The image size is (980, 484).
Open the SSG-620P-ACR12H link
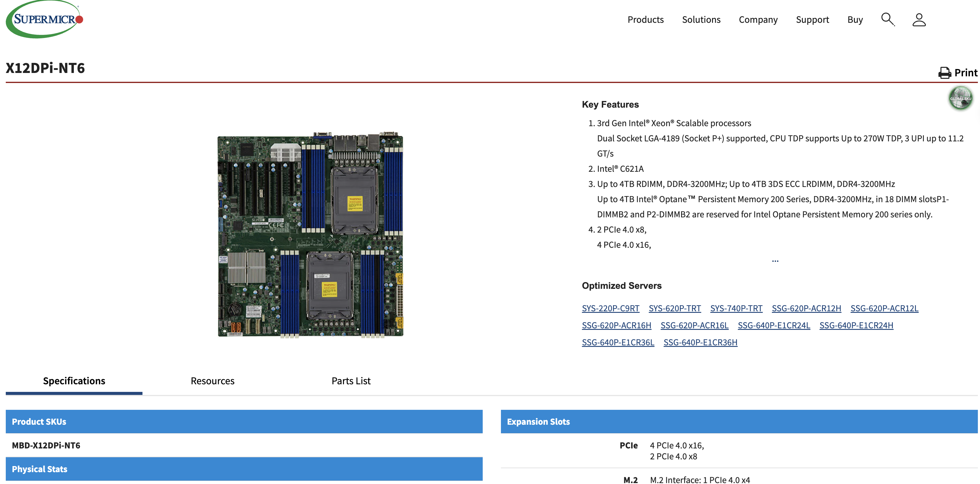806,309
